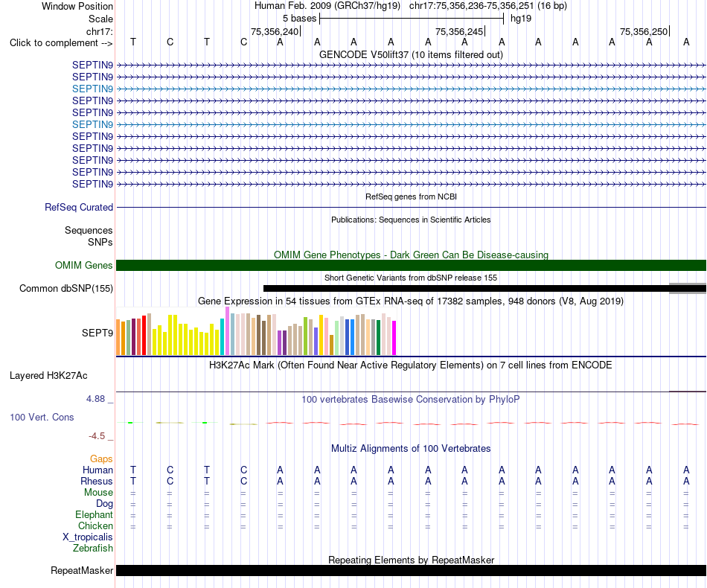Click the Chicken alignment row label
707x588 pixels.
tap(95, 525)
